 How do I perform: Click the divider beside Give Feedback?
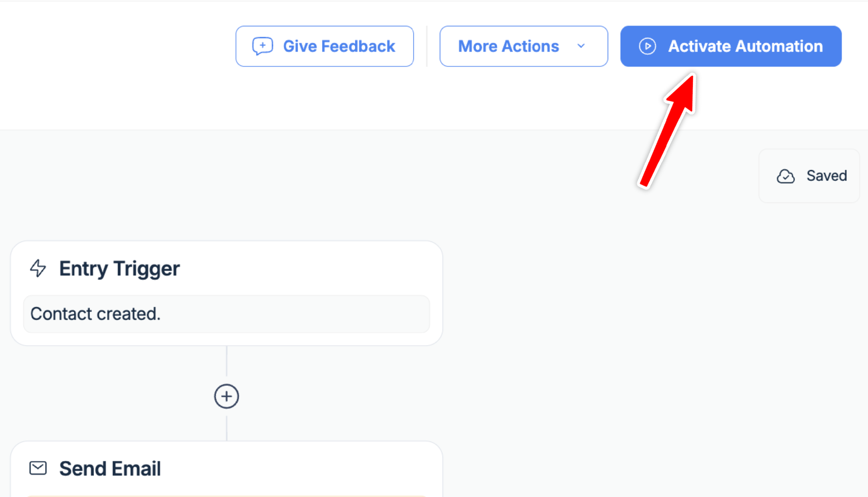pyautogui.click(x=427, y=46)
